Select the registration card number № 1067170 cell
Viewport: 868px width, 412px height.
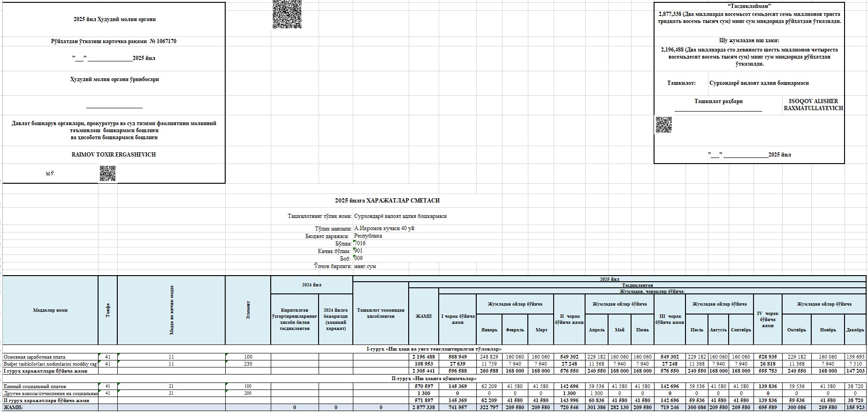coord(114,41)
